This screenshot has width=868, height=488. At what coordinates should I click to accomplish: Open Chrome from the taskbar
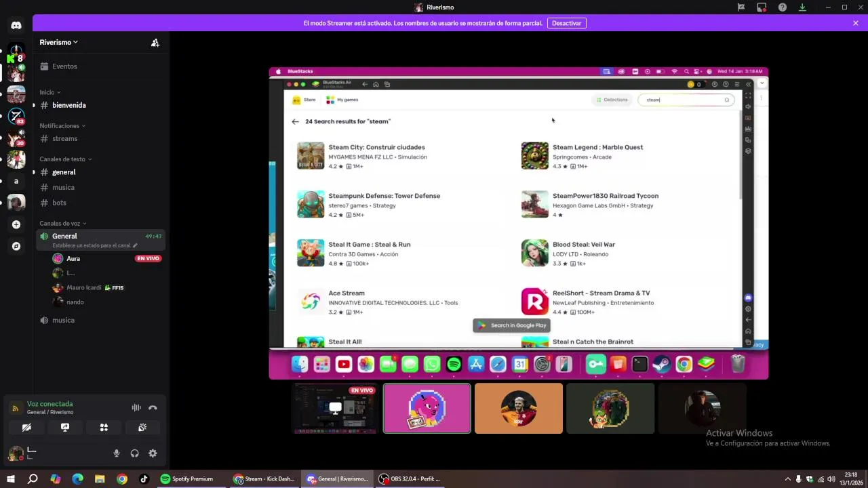coord(122,479)
